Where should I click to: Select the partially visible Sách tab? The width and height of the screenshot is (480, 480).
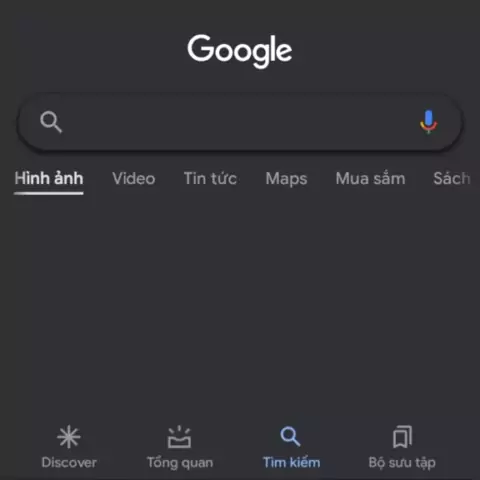(452, 178)
